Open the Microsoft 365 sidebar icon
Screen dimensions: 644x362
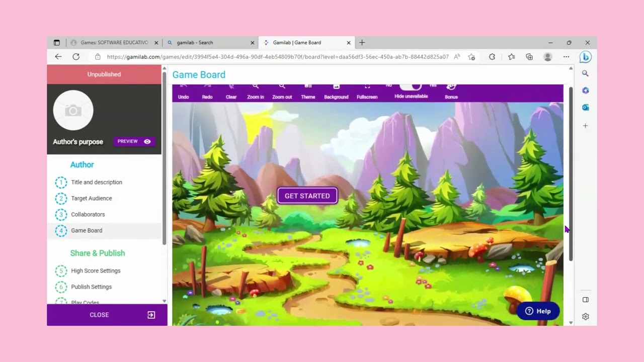585,90
